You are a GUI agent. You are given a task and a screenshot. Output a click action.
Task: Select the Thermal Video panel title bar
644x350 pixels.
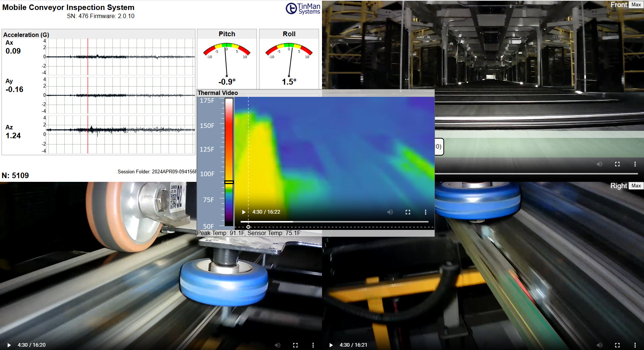click(x=218, y=93)
